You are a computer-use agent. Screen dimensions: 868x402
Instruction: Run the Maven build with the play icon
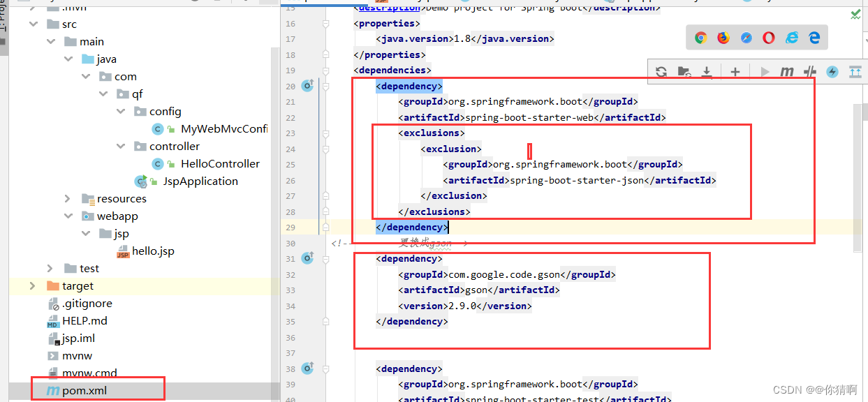click(x=764, y=71)
